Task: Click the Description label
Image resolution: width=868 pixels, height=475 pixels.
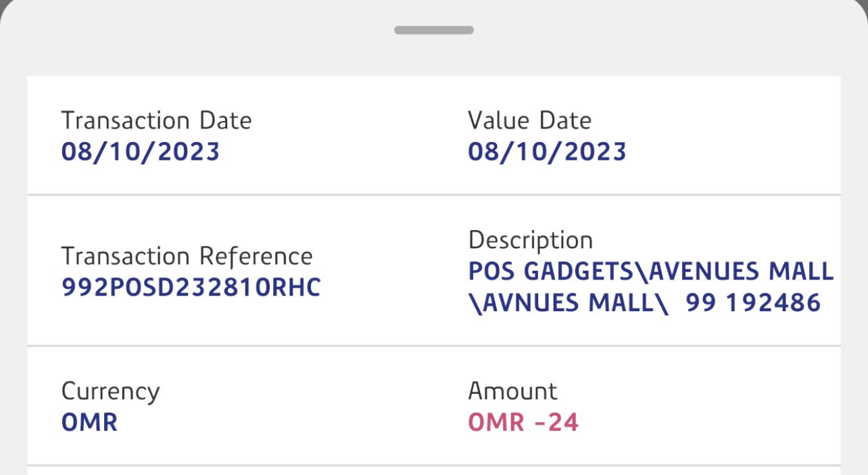Action: click(530, 240)
